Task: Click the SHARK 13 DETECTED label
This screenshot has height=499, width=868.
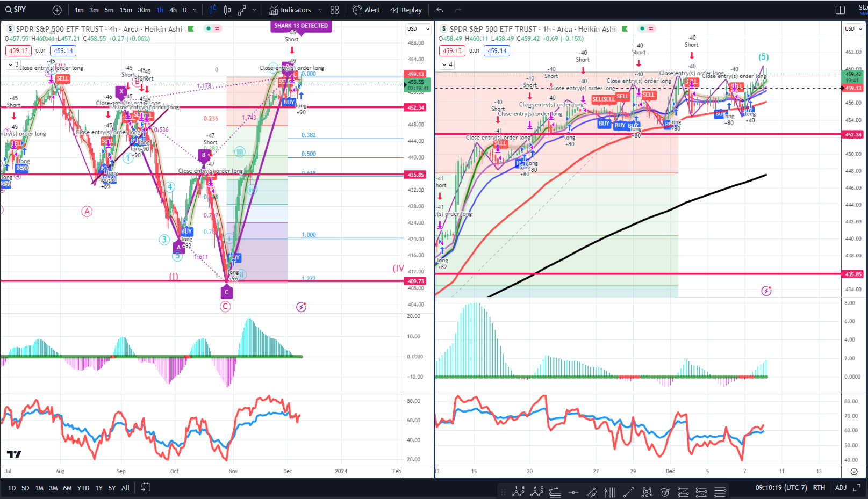Action: tap(301, 26)
